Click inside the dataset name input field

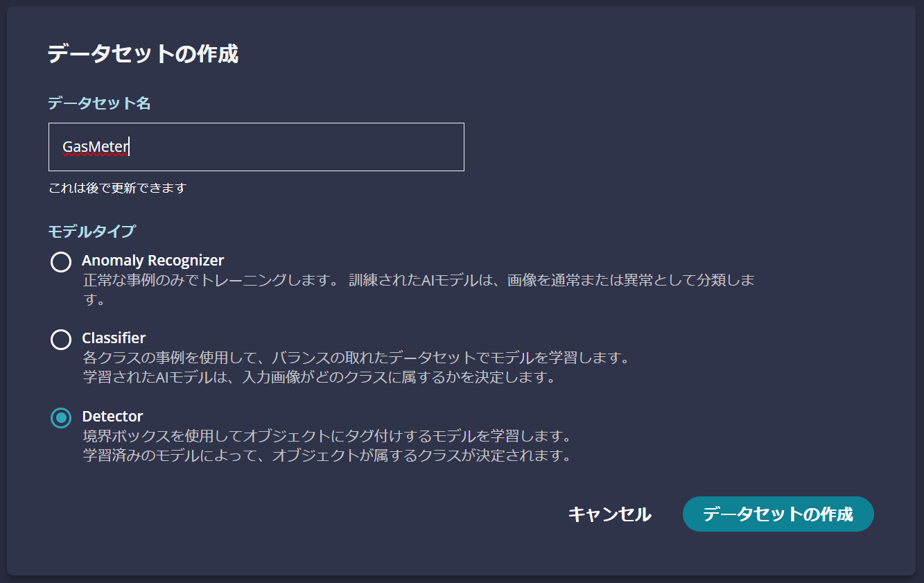pyautogui.click(x=255, y=146)
